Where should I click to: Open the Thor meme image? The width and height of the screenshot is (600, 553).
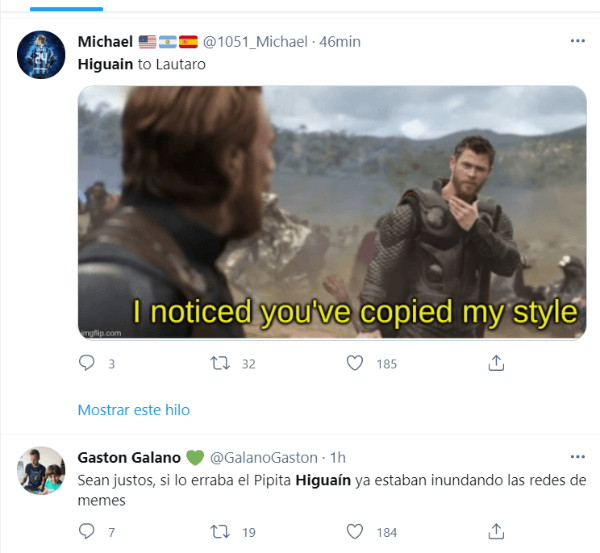pos(331,212)
